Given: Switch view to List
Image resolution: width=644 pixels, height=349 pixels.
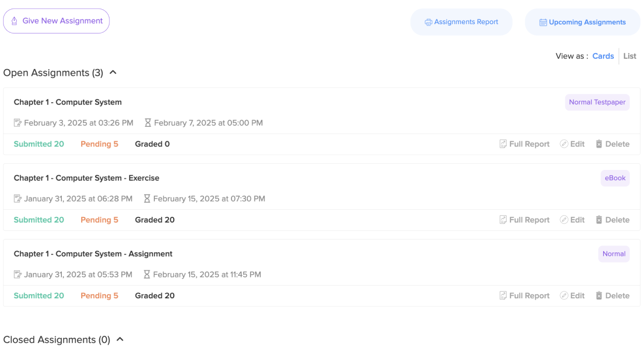Looking at the screenshot, I should coord(630,56).
